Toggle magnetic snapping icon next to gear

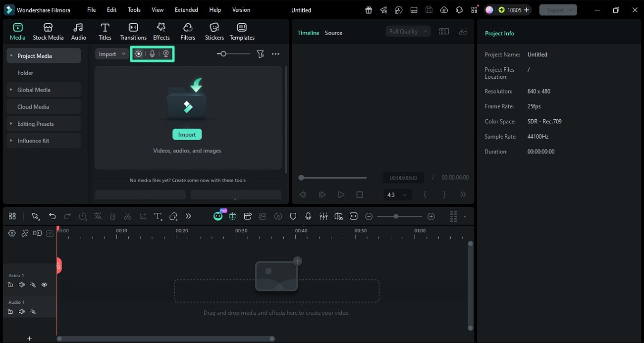click(x=25, y=233)
